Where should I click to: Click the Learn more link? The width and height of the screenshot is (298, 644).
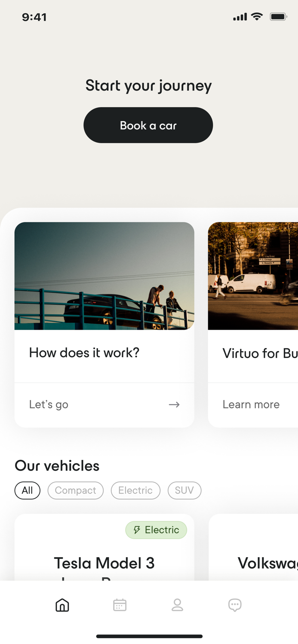pyautogui.click(x=251, y=404)
